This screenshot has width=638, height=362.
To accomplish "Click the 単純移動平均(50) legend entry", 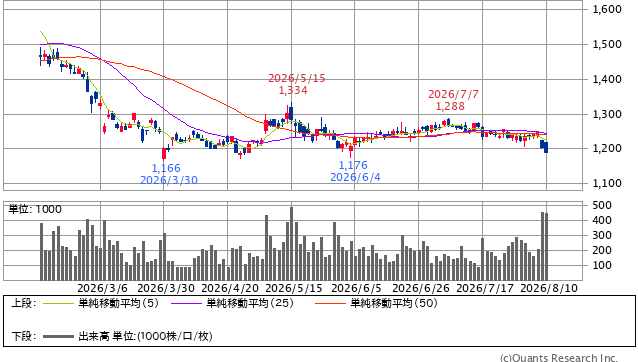I will pyautogui.click(x=394, y=303).
